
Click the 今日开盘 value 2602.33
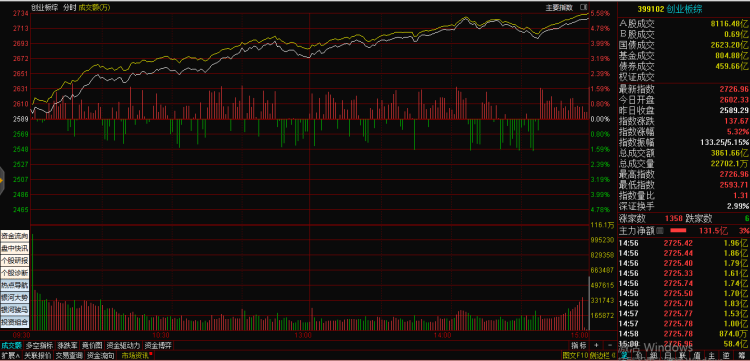[734, 100]
